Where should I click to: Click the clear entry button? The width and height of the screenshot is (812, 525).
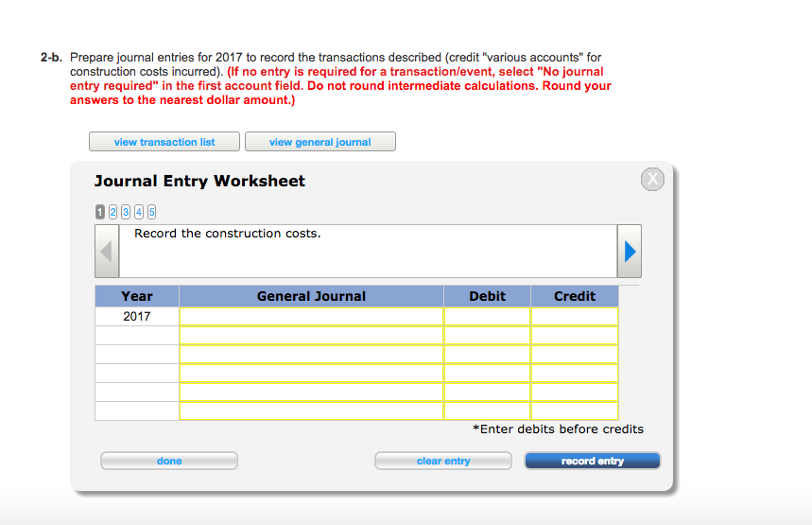point(443,461)
